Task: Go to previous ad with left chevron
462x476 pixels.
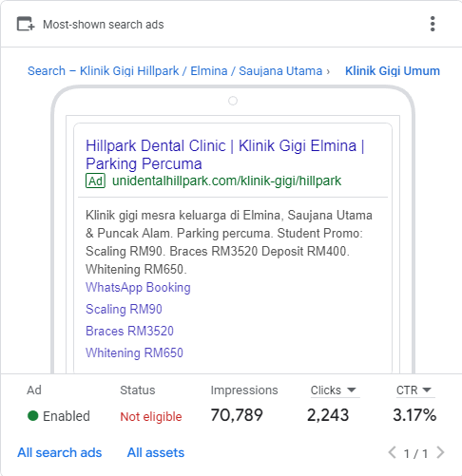Action: click(x=392, y=452)
